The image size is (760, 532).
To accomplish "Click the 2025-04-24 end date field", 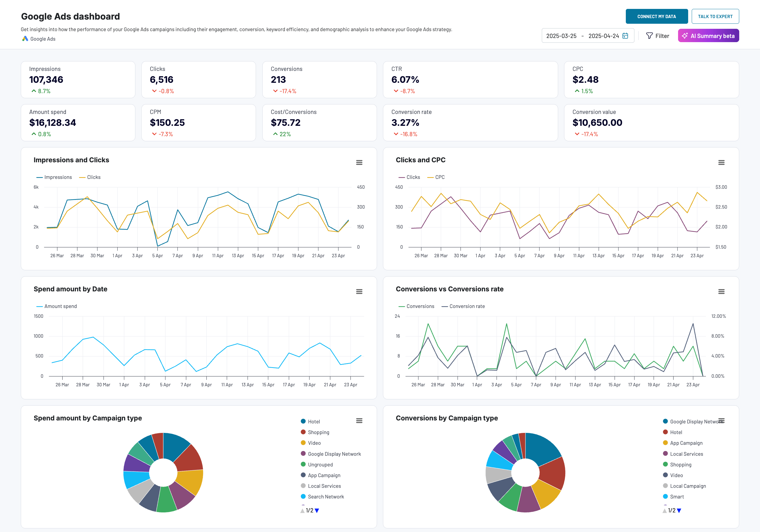I will click(x=604, y=36).
